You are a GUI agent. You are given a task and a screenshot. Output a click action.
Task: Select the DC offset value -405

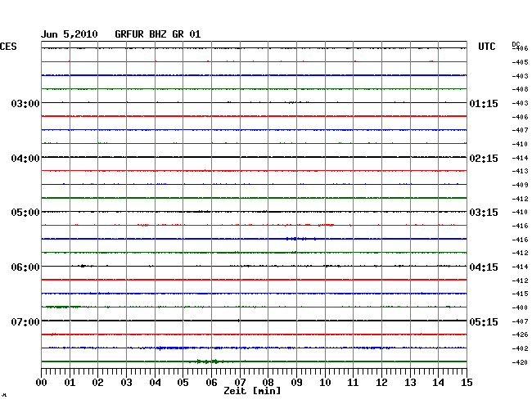[x=520, y=62]
